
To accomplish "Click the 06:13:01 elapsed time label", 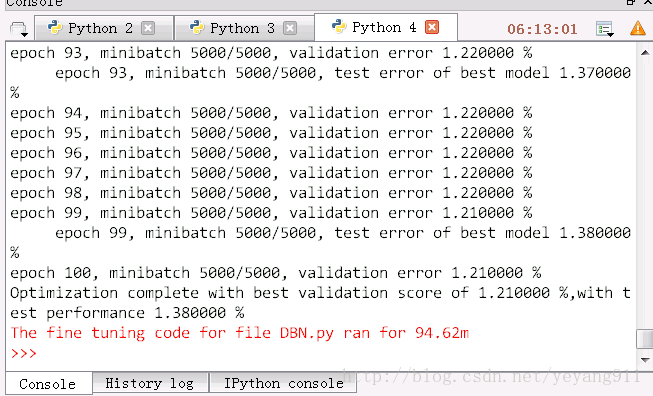I will click(542, 29).
